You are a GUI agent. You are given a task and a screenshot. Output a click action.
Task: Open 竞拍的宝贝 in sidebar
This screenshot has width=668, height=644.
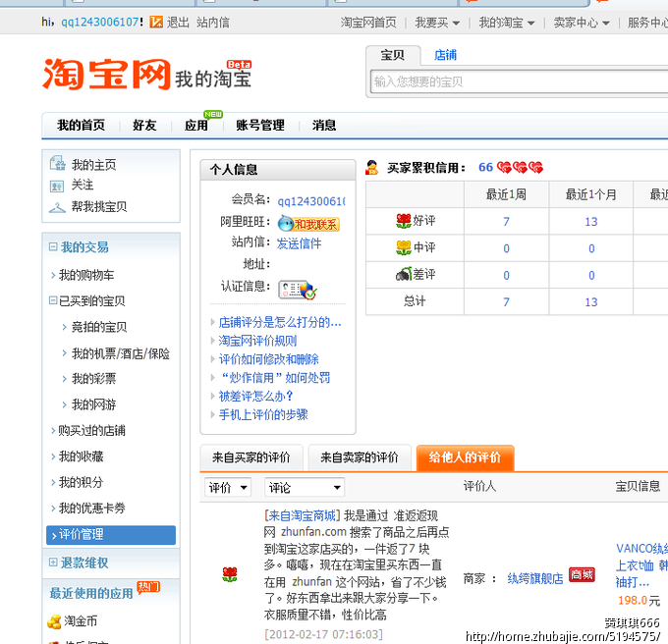(99, 327)
